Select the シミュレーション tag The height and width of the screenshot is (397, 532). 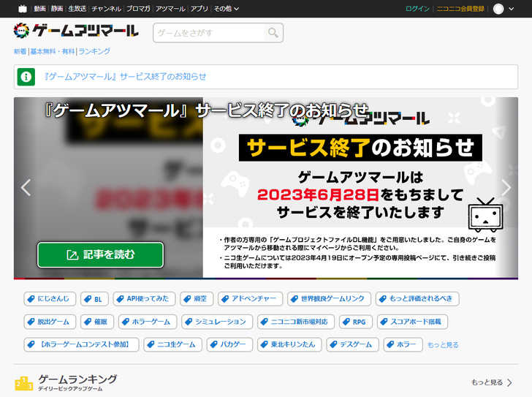click(x=217, y=322)
